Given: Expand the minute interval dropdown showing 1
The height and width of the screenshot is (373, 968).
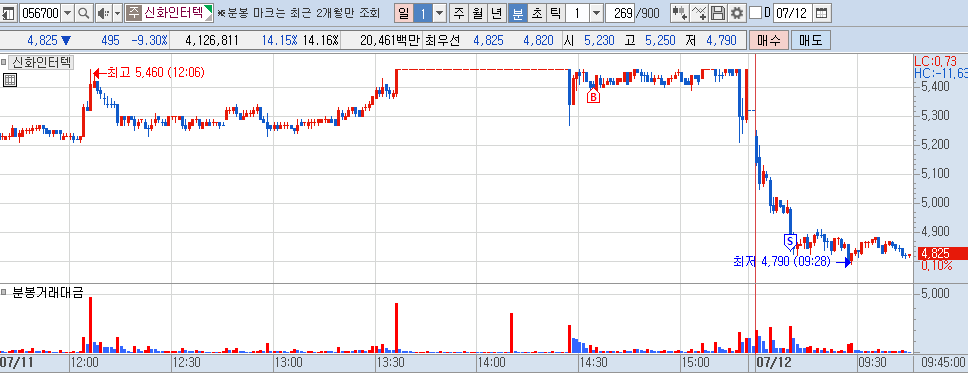Looking at the screenshot, I should click(596, 12).
